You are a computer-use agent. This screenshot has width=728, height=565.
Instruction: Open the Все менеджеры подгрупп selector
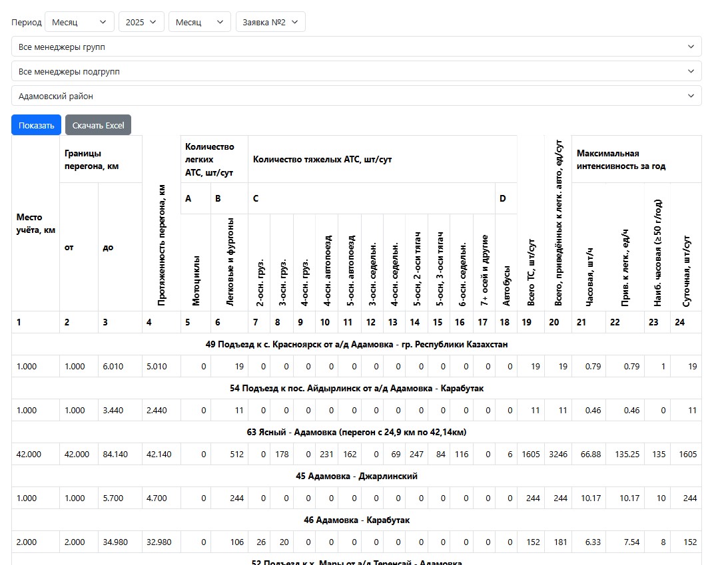356,71
